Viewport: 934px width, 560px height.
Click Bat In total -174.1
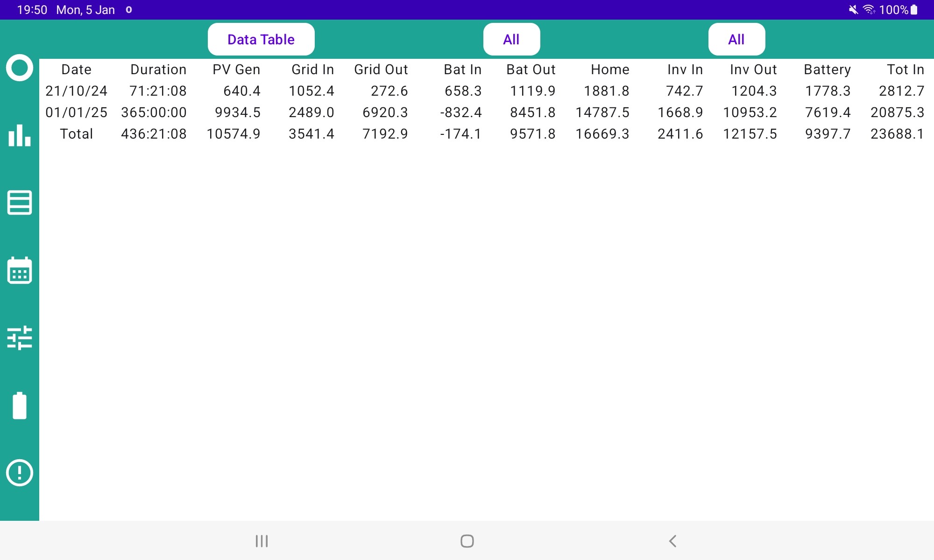coord(460,134)
